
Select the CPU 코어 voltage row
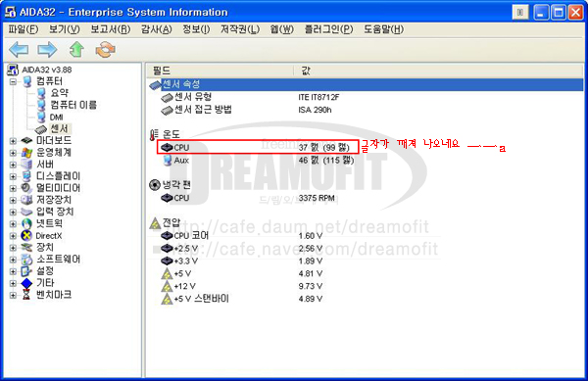[366, 236]
